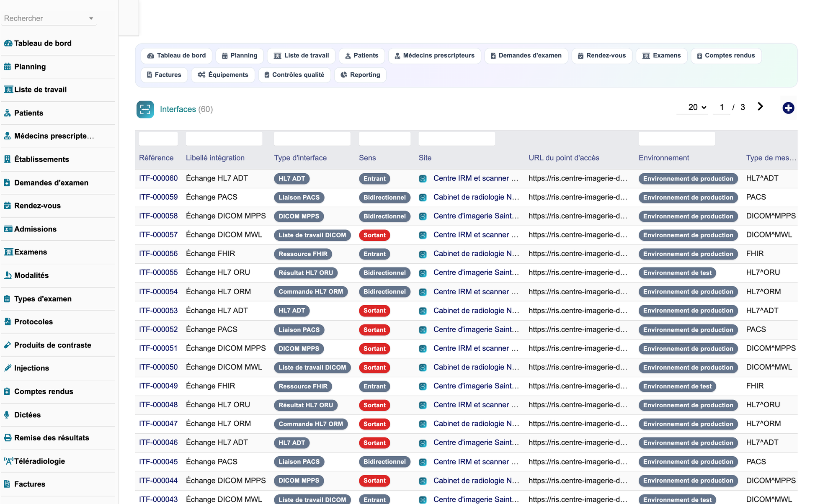Click the Examens sidebar icon

8,252
